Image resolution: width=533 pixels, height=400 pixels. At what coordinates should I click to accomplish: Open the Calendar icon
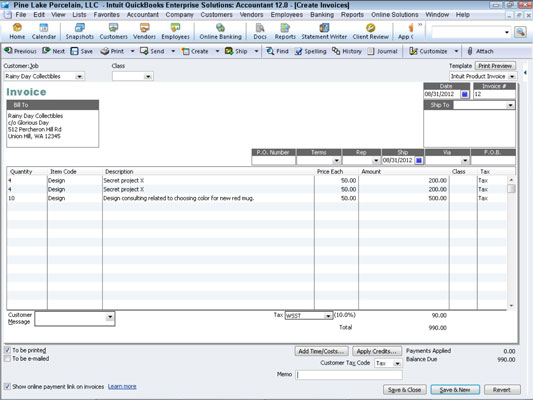(x=44, y=31)
